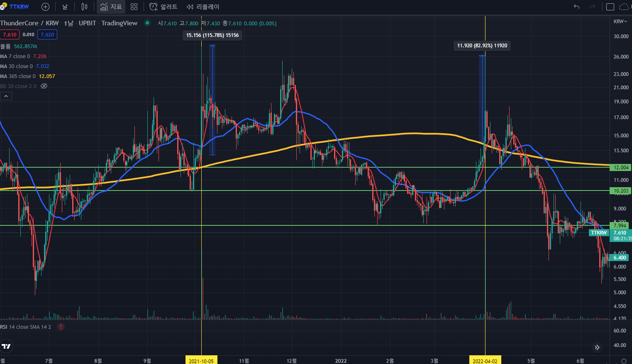This screenshot has width=632, height=364.
Task: Click the 7.994 price axis label
Action: [620, 226]
